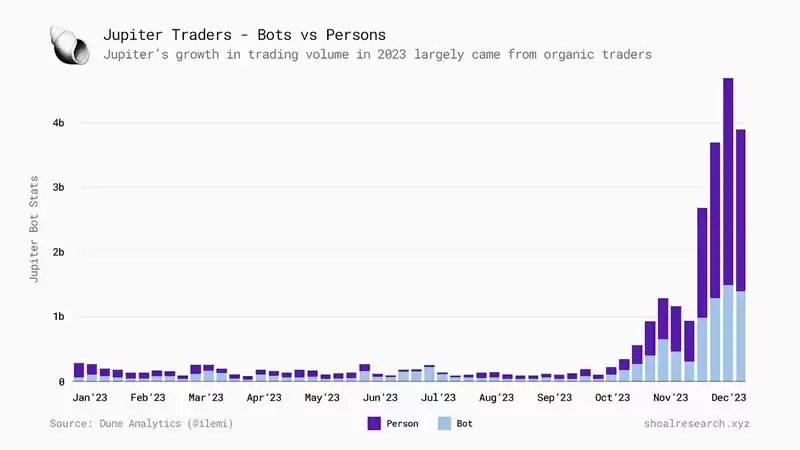Select the Jan'23 x-axis label
The height and width of the screenshot is (450, 800).
90,397
